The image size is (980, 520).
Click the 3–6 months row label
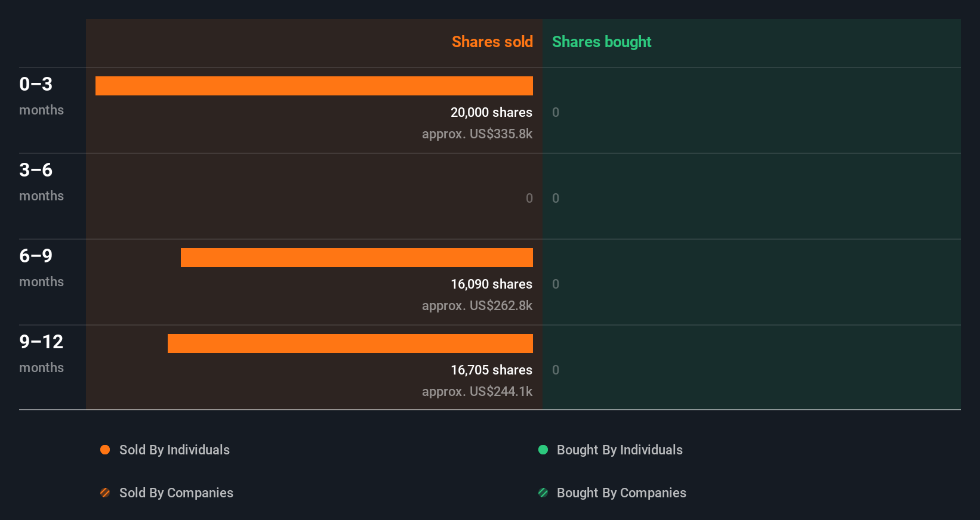tap(41, 181)
